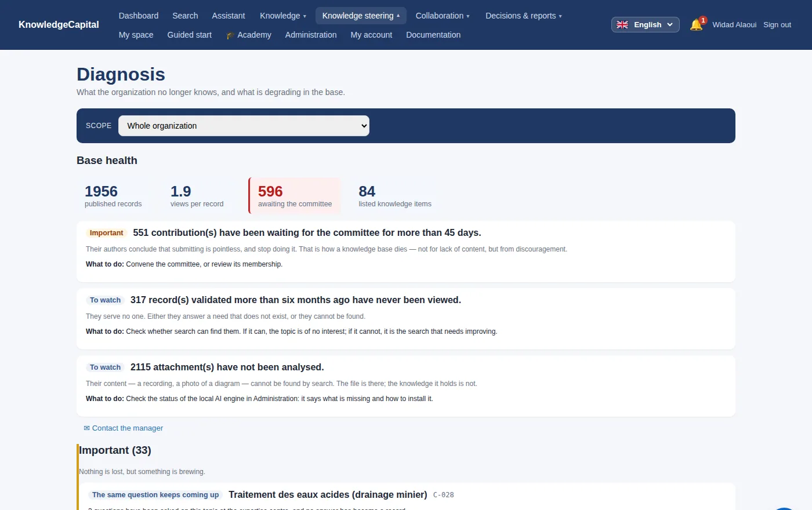Click the UK flag language icon

(x=622, y=24)
